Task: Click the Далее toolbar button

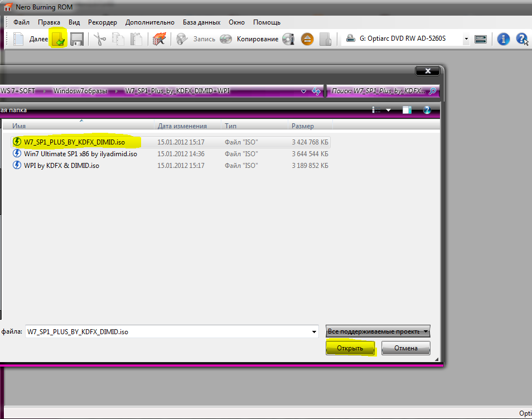Action: pyautogui.click(x=38, y=39)
